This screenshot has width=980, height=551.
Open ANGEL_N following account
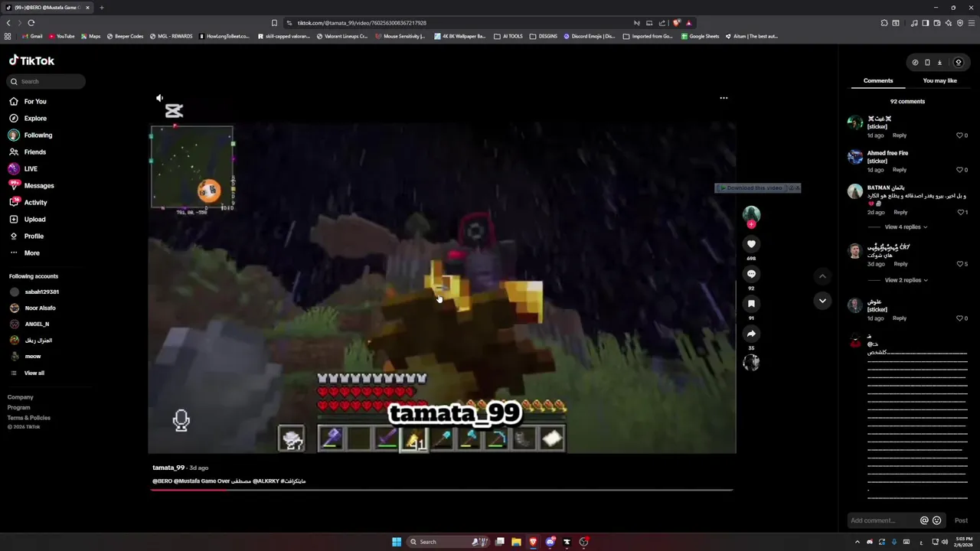tap(29, 324)
